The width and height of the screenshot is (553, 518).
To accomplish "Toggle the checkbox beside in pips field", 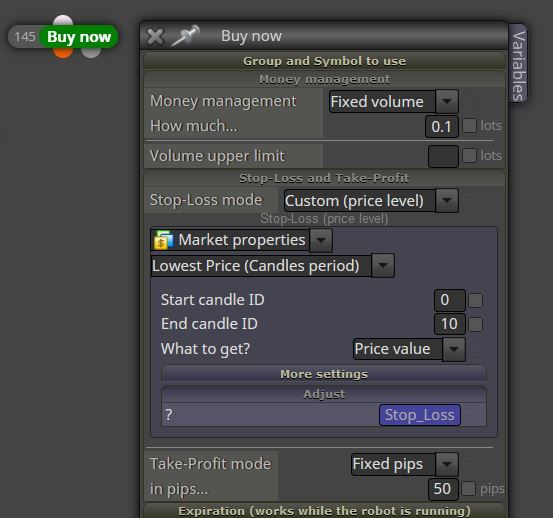I will pos(468,489).
